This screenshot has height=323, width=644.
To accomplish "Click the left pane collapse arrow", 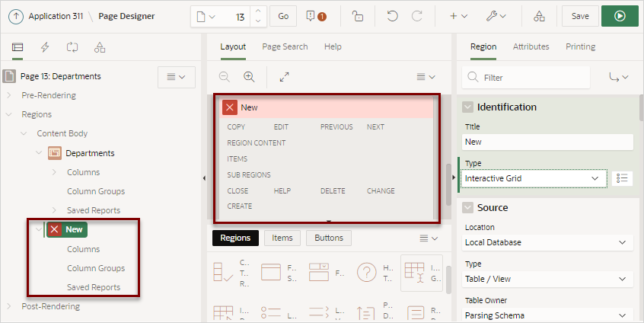I will tap(204, 178).
